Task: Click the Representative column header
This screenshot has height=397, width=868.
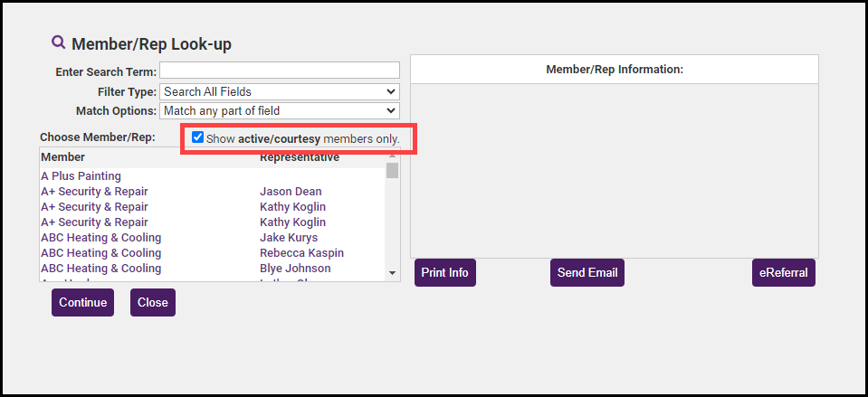Action: 299,157
